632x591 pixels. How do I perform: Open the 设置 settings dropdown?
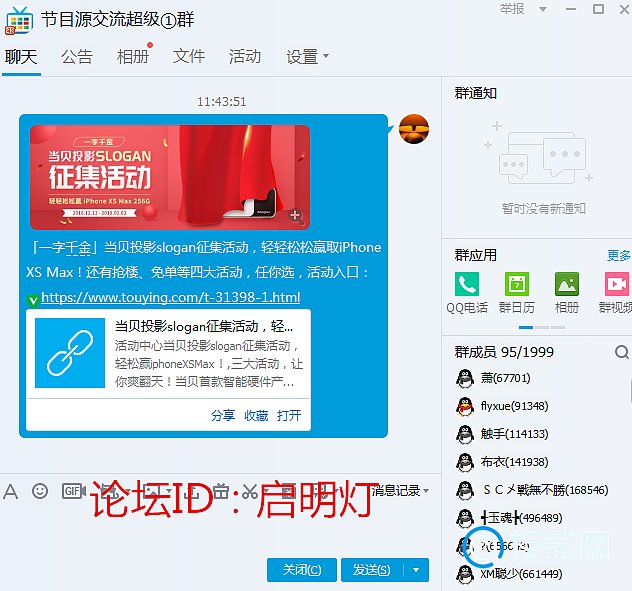click(x=307, y=57)
